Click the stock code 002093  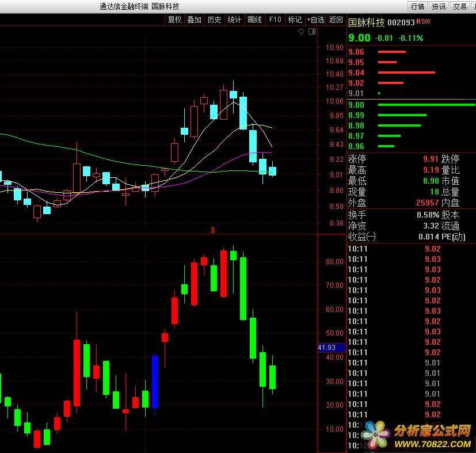[x=401, y=23]
